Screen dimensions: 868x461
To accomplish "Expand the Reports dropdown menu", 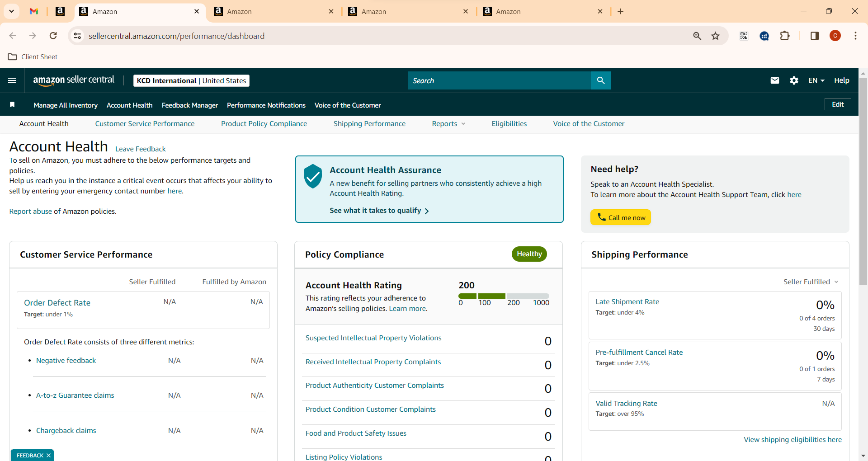I will pyautogui.click(x=448, y=124).
